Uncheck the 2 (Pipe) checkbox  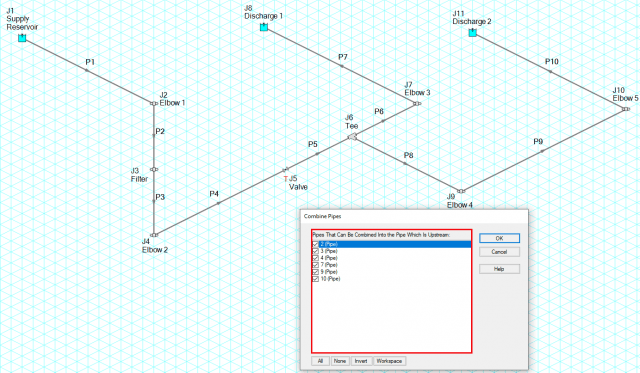coord(315,244)
